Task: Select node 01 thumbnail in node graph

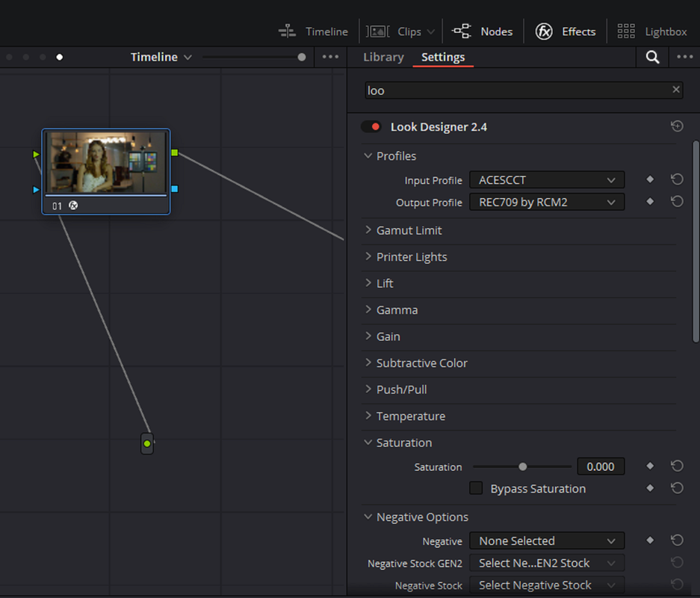Action: click(106, 162)
